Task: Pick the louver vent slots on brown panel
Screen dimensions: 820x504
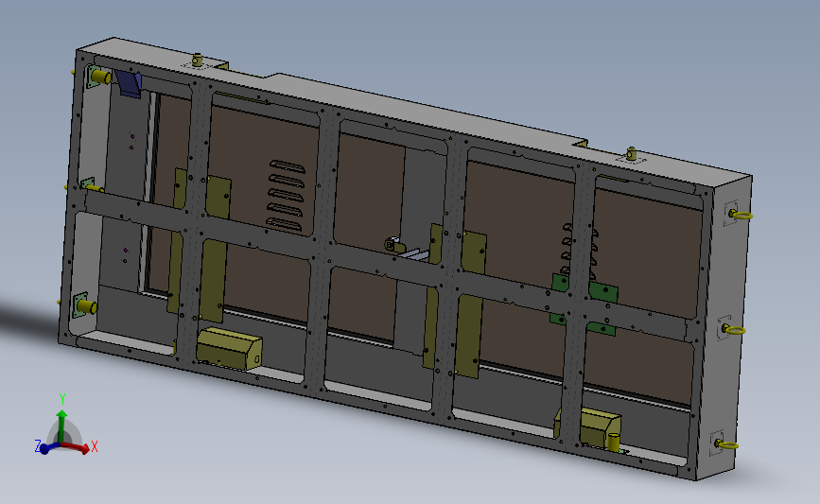Action: [286, 196]
